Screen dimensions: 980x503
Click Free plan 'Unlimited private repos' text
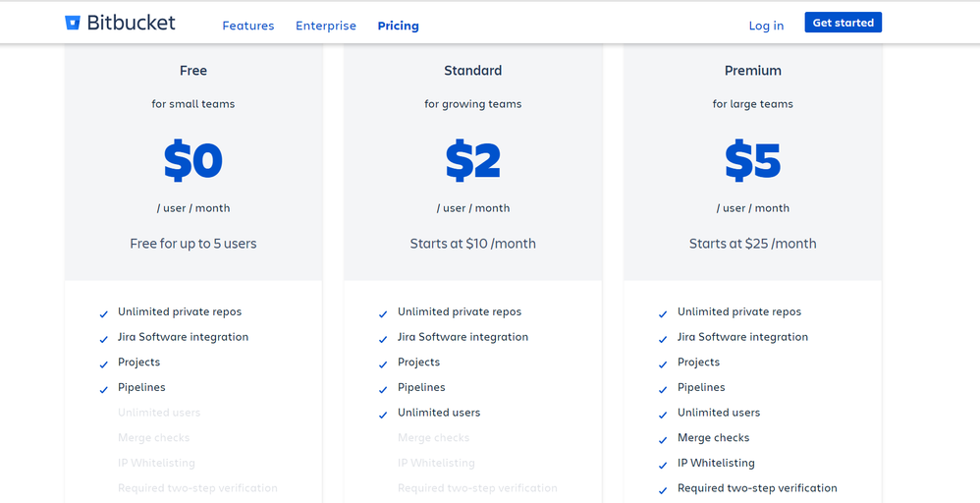(180, 311)
